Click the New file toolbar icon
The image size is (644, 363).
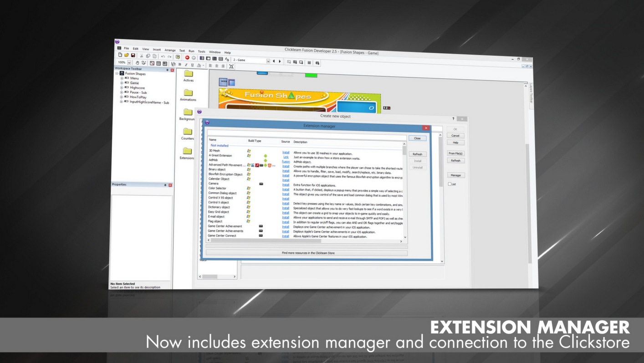(x=120, y=55)
